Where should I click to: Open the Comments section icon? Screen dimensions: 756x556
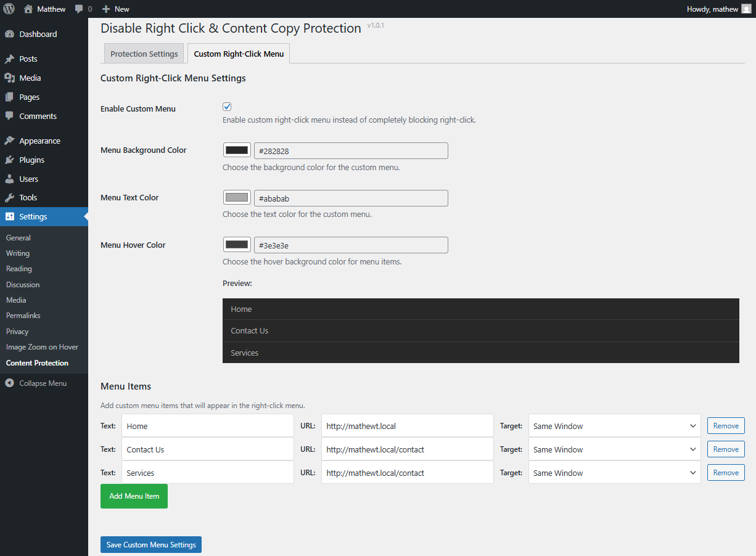[x=10, y=116]
